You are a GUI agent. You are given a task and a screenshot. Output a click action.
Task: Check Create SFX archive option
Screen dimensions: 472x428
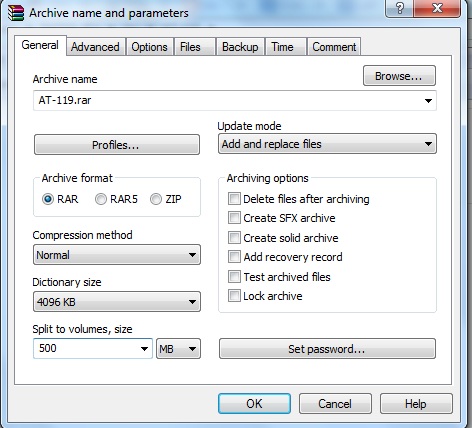point(234,218)
